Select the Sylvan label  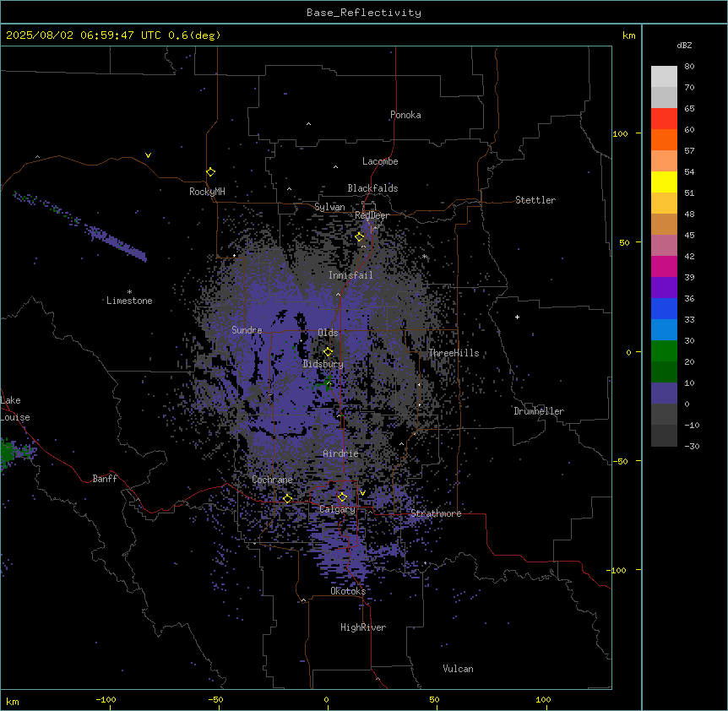pyautogui.click(x=329, y=207)
